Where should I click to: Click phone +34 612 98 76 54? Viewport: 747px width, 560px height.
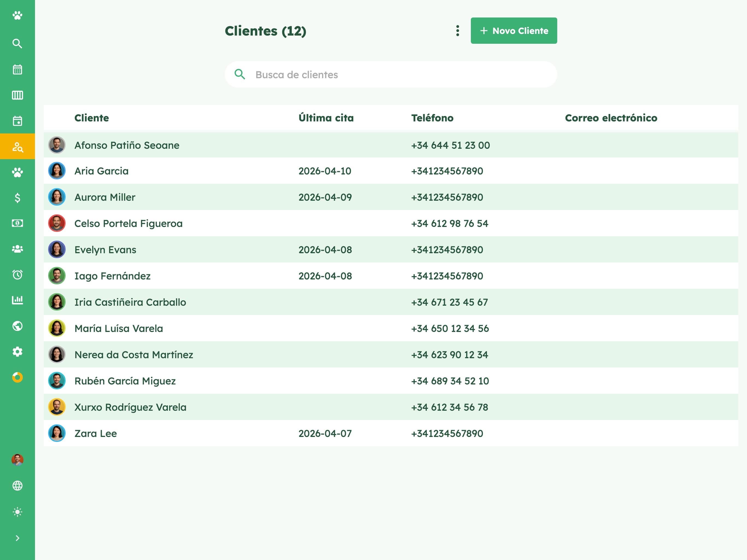click(x=450, y=224)
